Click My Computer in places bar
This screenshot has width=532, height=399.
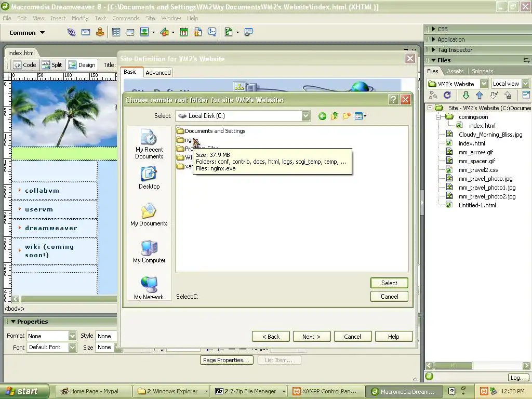click(149, 252)
